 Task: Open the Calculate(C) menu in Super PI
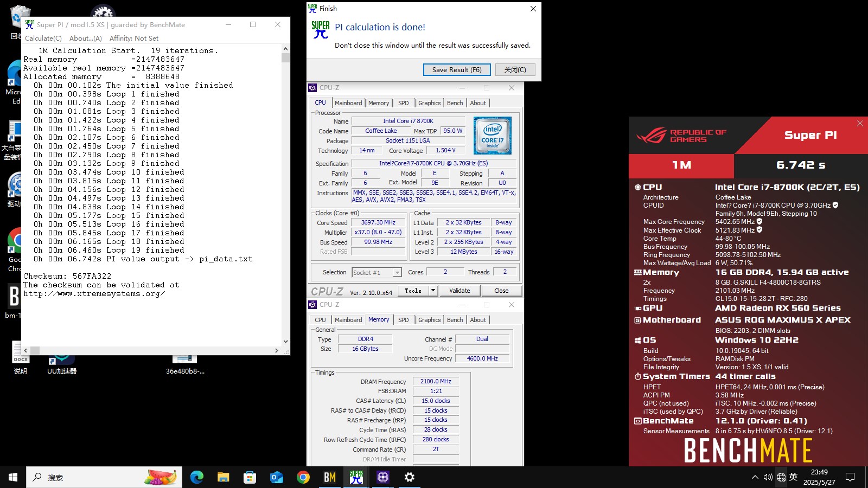(x=43, y=38)
